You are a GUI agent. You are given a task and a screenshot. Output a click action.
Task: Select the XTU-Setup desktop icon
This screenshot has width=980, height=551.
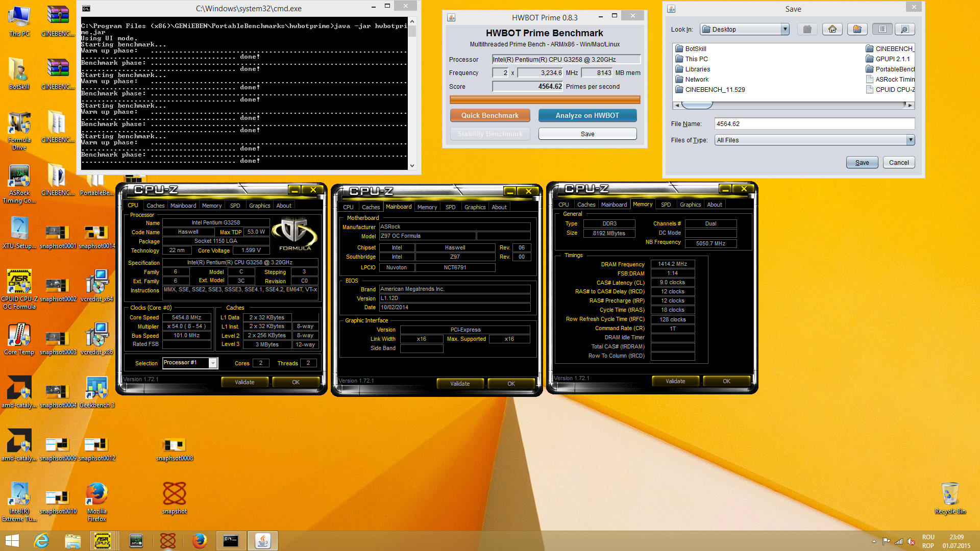[x=19, y=233]
